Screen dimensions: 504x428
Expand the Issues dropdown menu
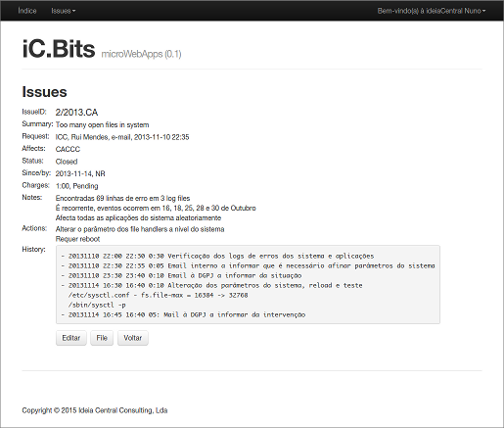pyautogui.click(x=64, y=11)
